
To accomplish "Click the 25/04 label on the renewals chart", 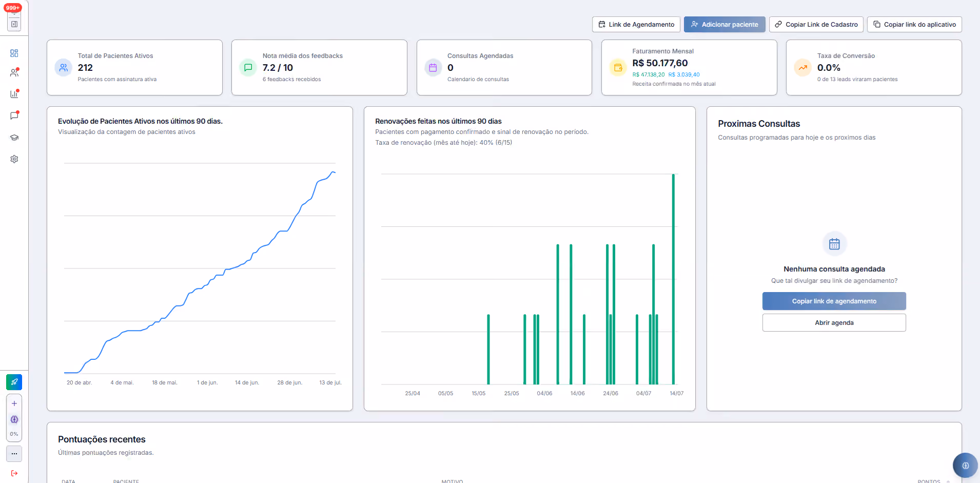I will click(413, 394).
